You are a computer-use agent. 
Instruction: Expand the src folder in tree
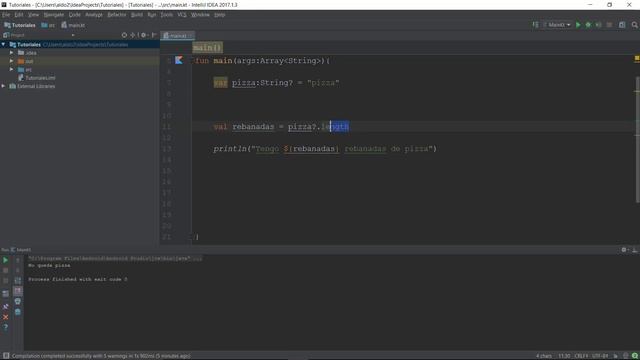point(11,69)
